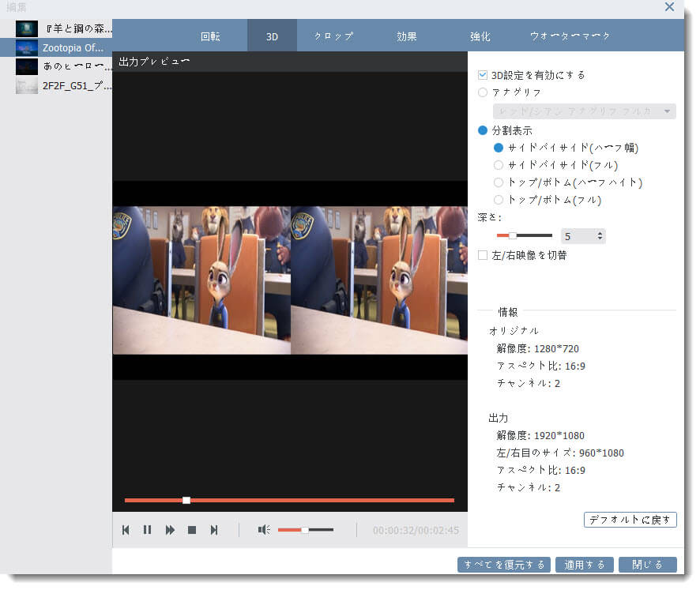This screenshot has height=590, width=700.
Task: Select the Zootopia Of... video item
Action: [56, 47]
